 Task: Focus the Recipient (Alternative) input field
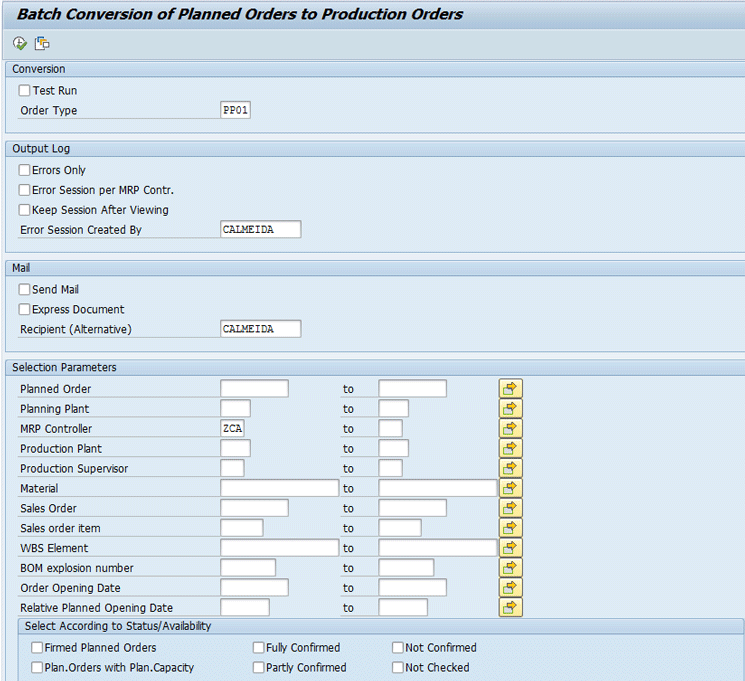pyautogui.click(x=260, y=329)
